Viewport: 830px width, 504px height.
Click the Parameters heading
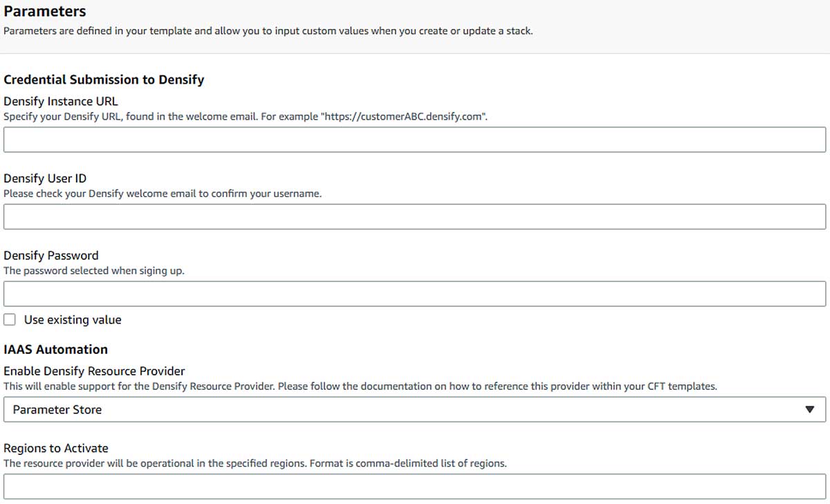45,11
